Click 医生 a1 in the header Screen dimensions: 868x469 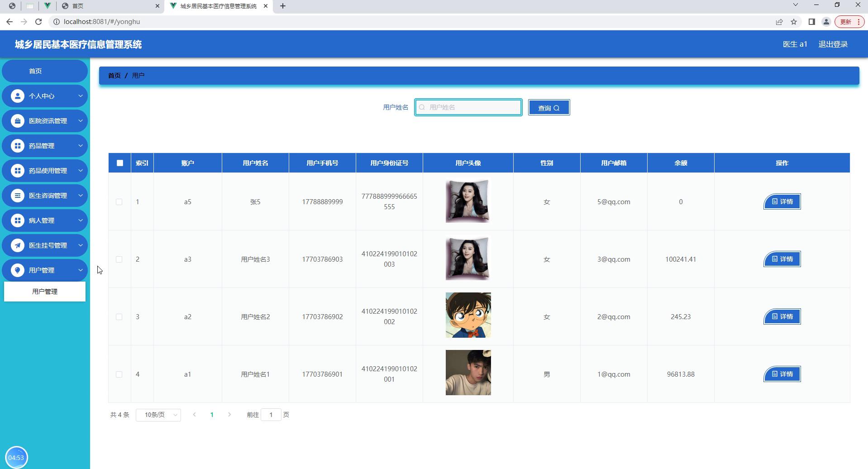pyautogui.click(x=795, y=44)
